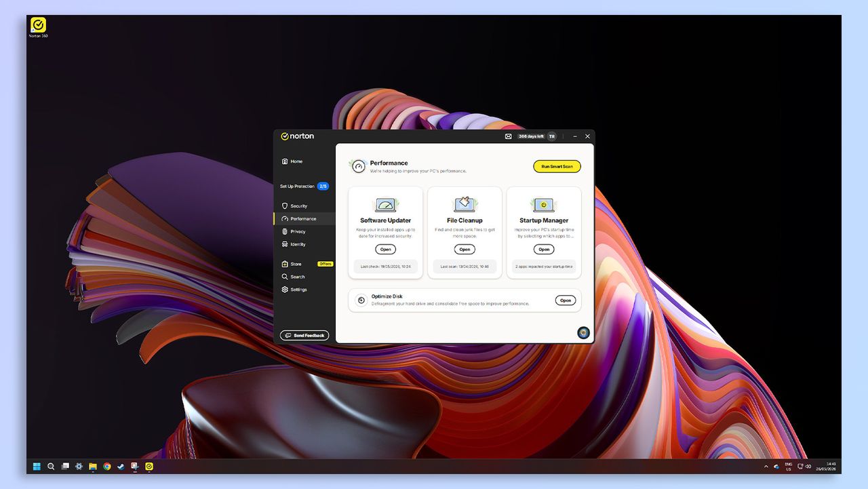The height and width of the screenshot is (489, 868).
Task: Open Startup Manager
Action: [x=544, y=249]
